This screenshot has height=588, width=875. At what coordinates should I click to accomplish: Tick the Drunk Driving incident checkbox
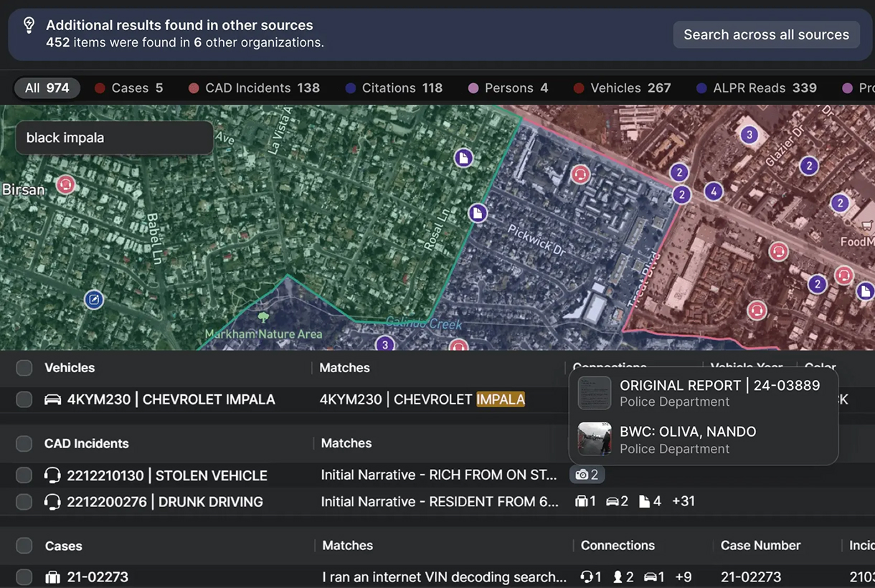pos(24,502)
